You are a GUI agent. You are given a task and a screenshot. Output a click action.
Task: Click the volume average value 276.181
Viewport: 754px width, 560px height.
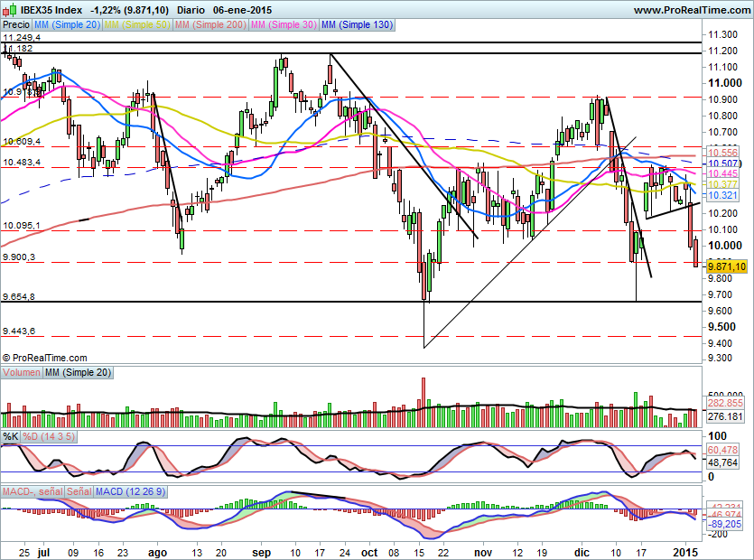[x=725, y=416]
